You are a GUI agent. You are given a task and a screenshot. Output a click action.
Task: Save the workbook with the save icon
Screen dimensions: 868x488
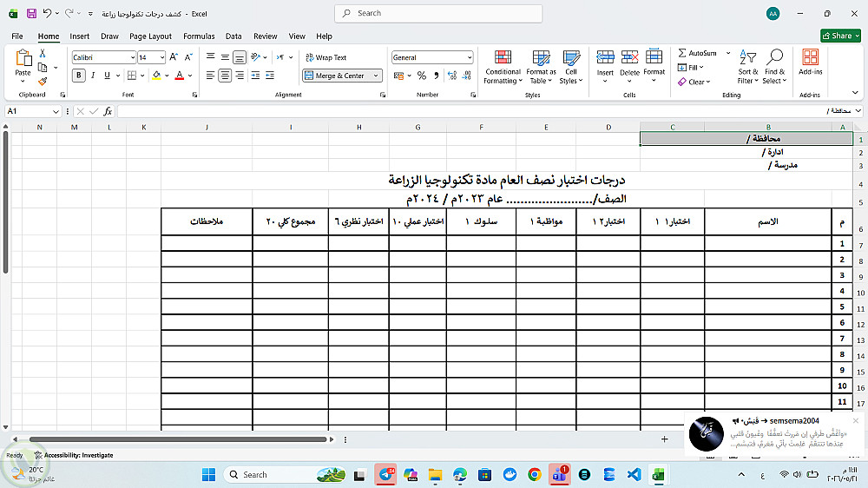click(x=31, y=13)
